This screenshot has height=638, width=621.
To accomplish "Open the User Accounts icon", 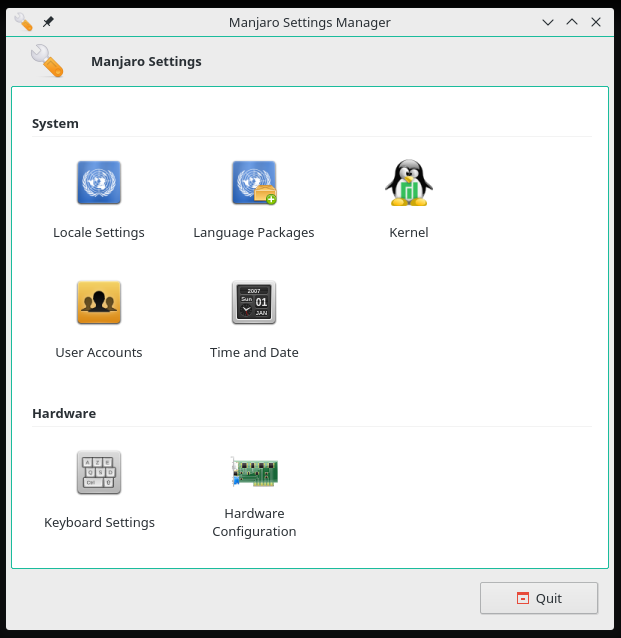I will (99, 302).
